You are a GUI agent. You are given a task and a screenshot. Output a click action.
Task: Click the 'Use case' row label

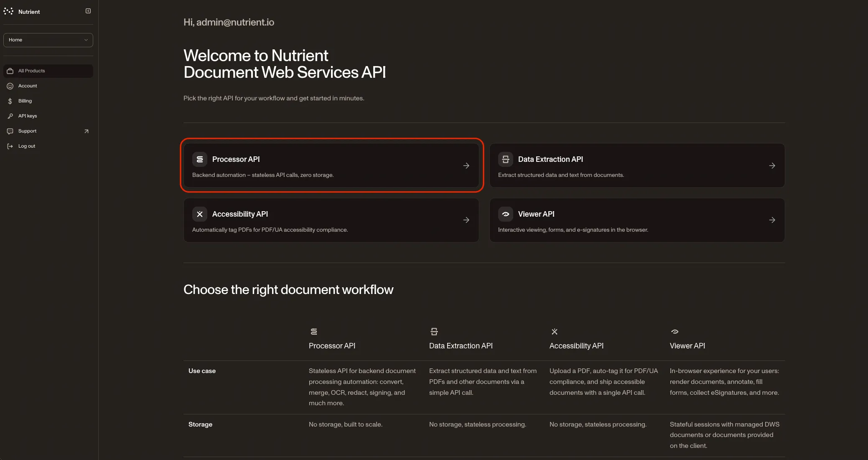pyautogui.click(x=202, y=371)
